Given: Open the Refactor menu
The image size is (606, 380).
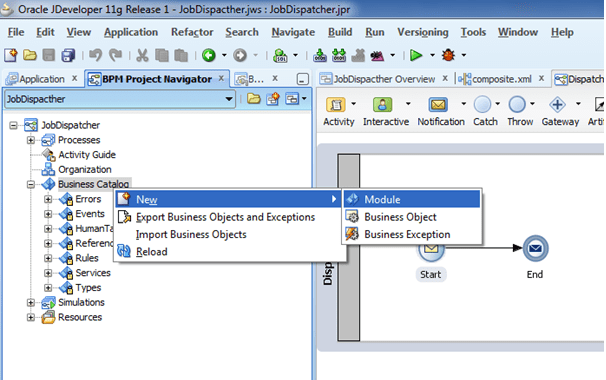Looking at the screenshot, I should [x=192, y=32].
